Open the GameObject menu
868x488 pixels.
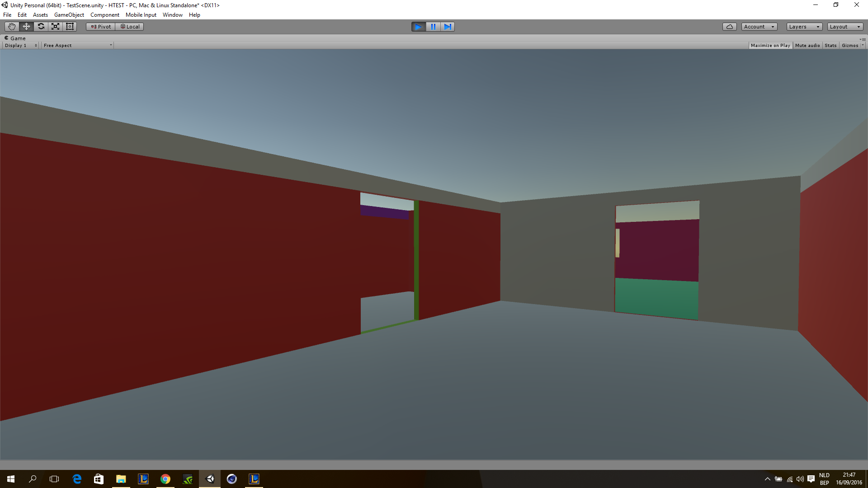[69, 15]
